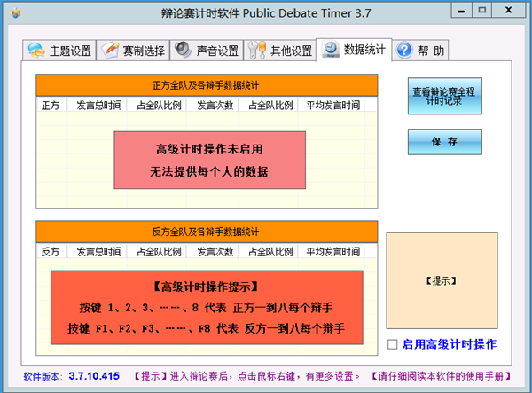The height and width of the screenshot is (393, 532).
Task: Click the 正方 column header
Action: click(x=52, y=105)
